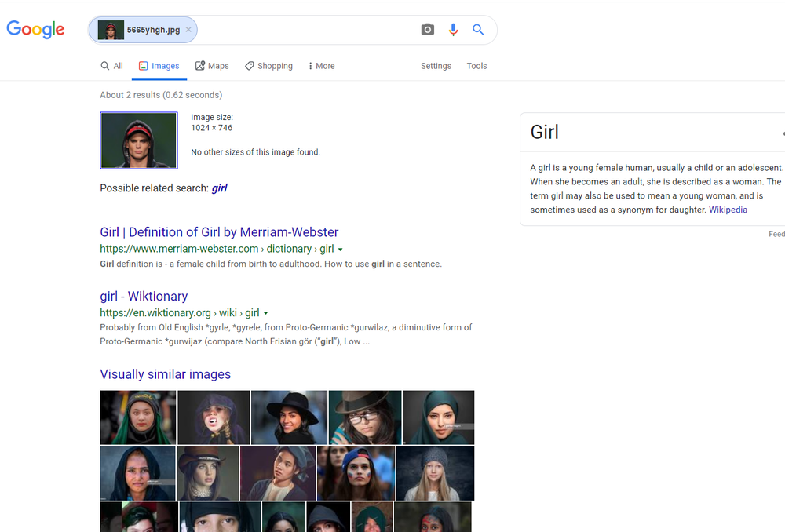Open Settings menu
Screen dimensions: 785x532
pyautogui.click(x=436, y=66)
